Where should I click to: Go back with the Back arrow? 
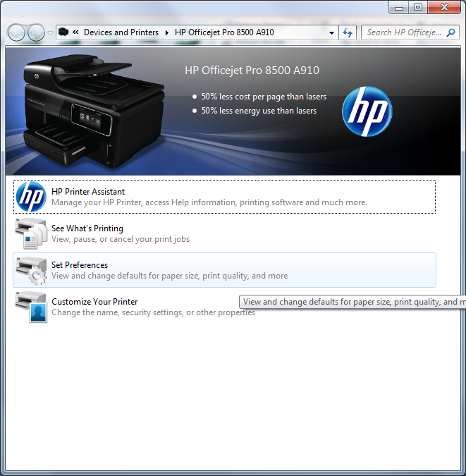16,32
